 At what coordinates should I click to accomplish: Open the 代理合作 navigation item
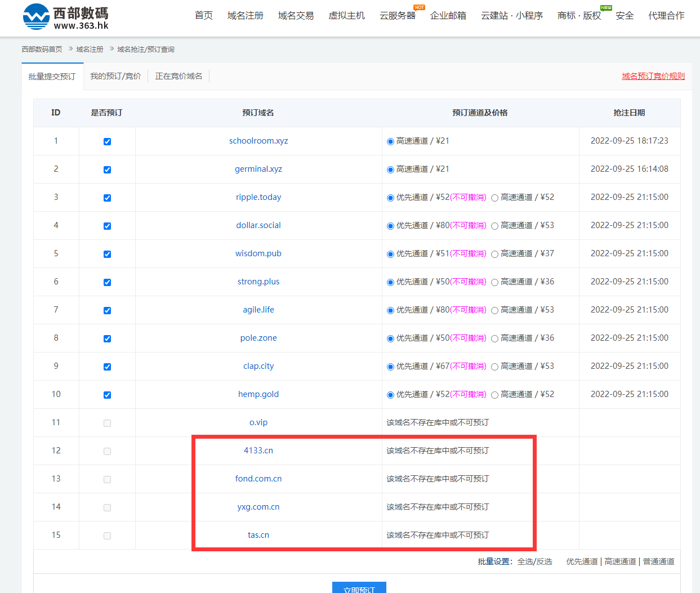tap(666, 16)
